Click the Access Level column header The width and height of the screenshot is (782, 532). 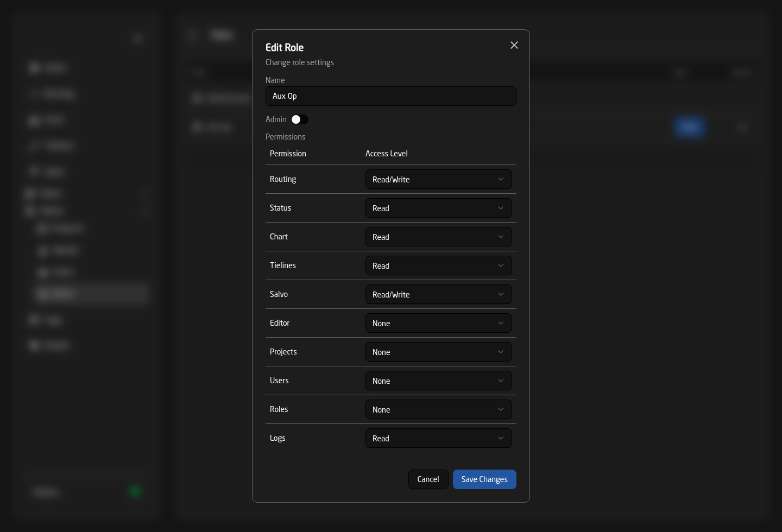pyautogui.click(x=387, y=154)
